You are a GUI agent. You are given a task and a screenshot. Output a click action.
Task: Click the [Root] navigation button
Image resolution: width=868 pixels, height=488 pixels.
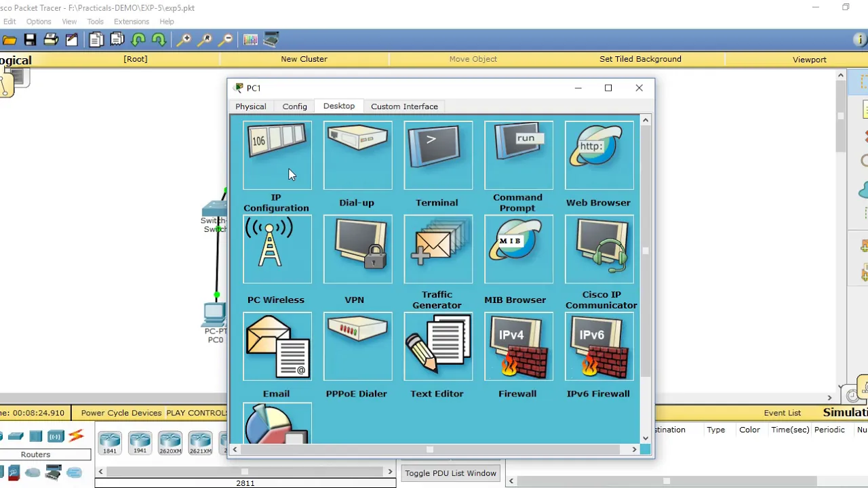pos(136,59)
